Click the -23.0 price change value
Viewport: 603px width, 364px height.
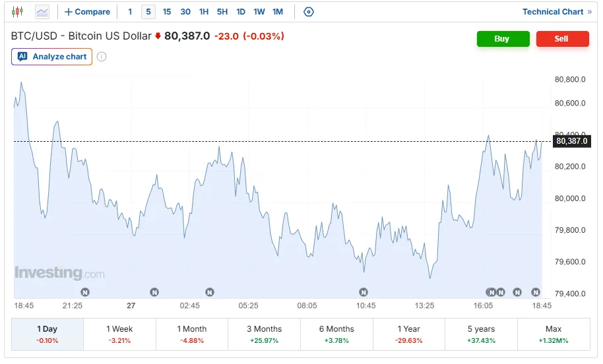pyautogui.click(x=226, y=36)
